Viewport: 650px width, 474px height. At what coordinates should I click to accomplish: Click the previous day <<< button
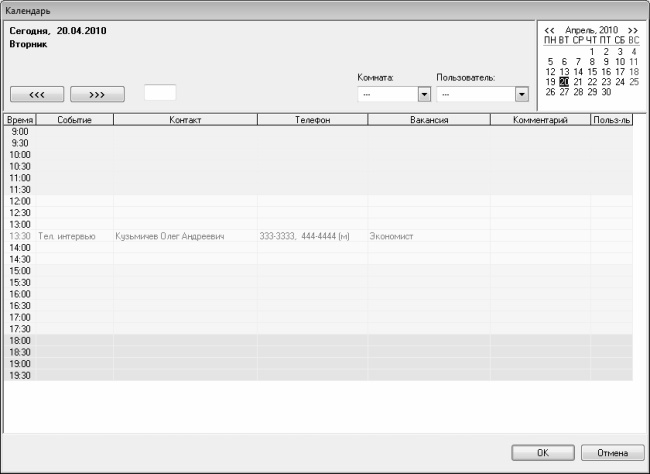pyautogui.click(x=38, y=94)
